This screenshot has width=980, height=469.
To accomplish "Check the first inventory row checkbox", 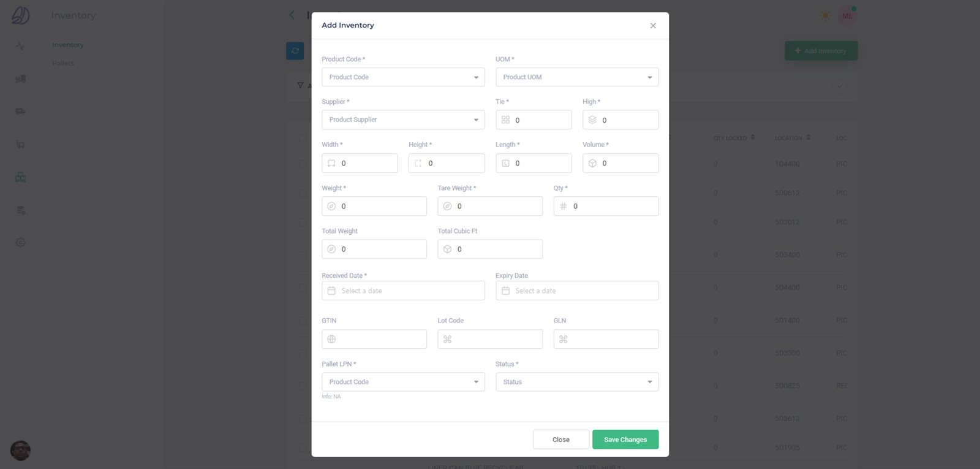I will pos(303,164).
